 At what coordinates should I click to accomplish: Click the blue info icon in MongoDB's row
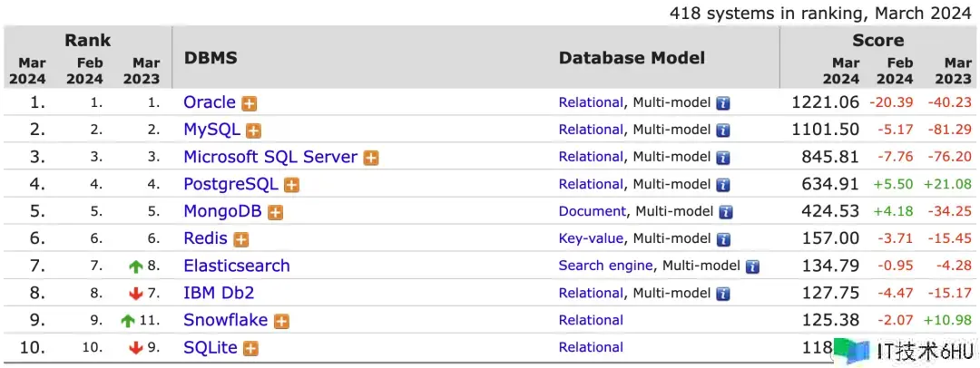[726, 212]
